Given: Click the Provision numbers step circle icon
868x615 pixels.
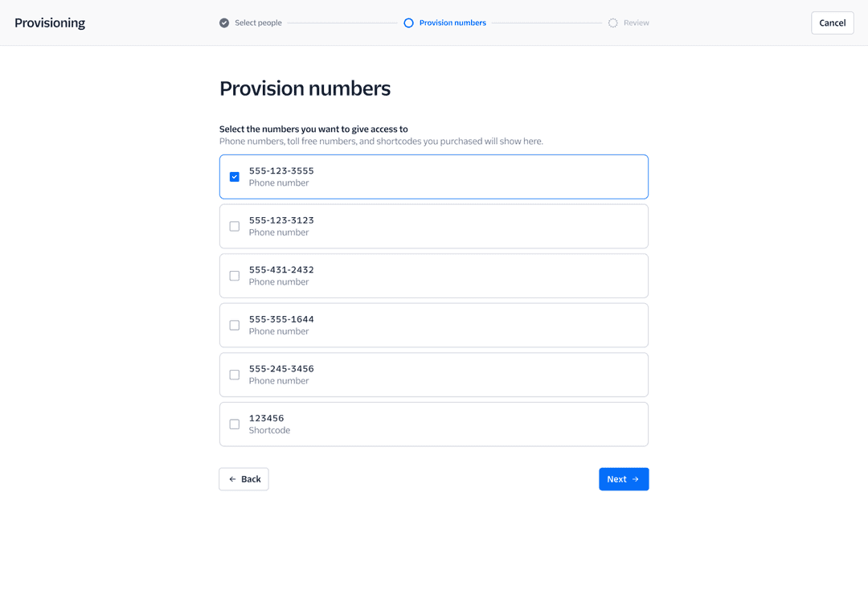Looking at the screenshot, I should click(x=408, y=23).
